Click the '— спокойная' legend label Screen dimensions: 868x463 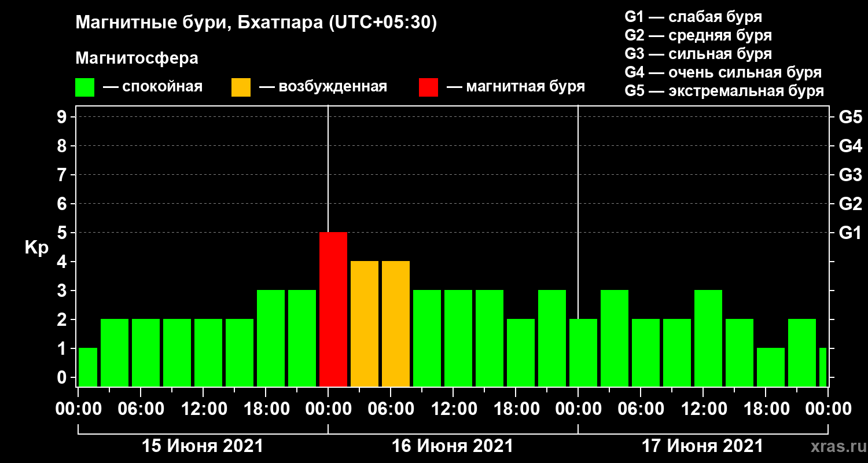[153, 87]
